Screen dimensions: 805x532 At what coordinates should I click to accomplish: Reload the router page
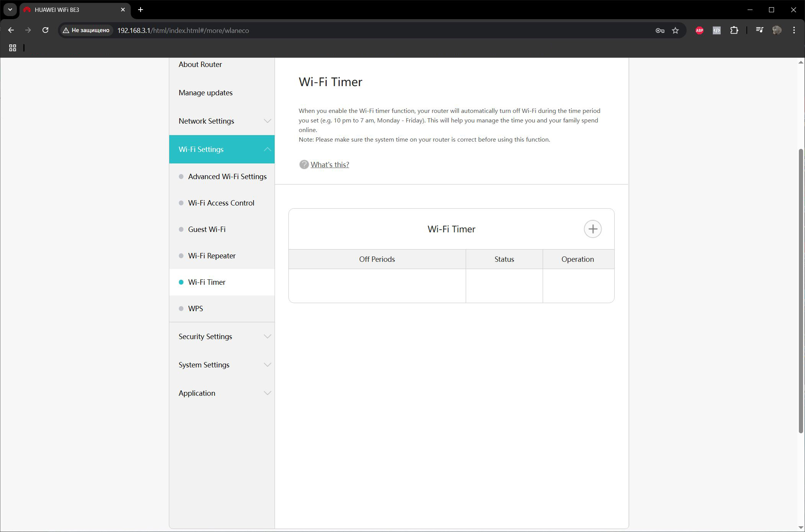pos(45,30)
